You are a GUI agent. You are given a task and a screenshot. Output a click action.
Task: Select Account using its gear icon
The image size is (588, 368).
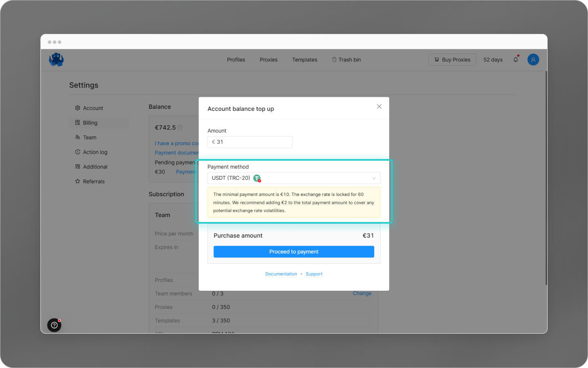tap(77, 108)
